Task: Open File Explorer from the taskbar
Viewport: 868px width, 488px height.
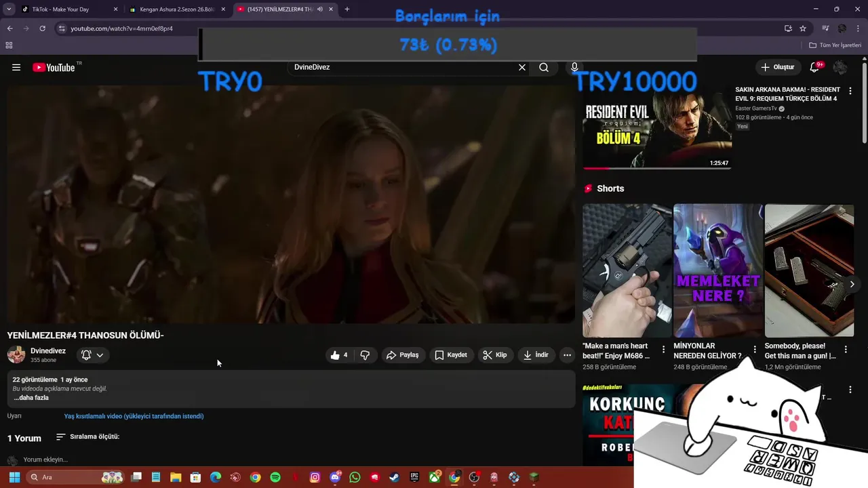Action: pyautogui.click(x=176, y=477)
